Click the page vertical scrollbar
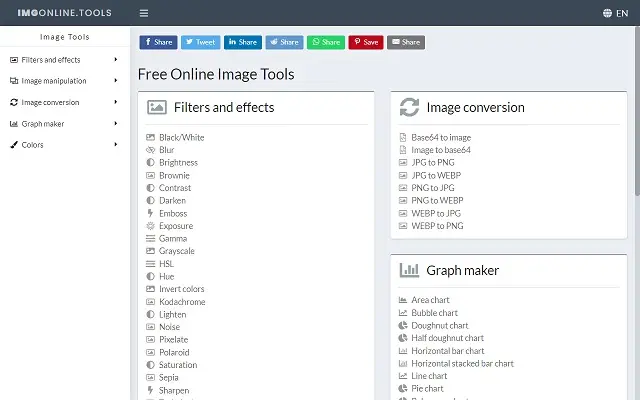 coord(637,110)
